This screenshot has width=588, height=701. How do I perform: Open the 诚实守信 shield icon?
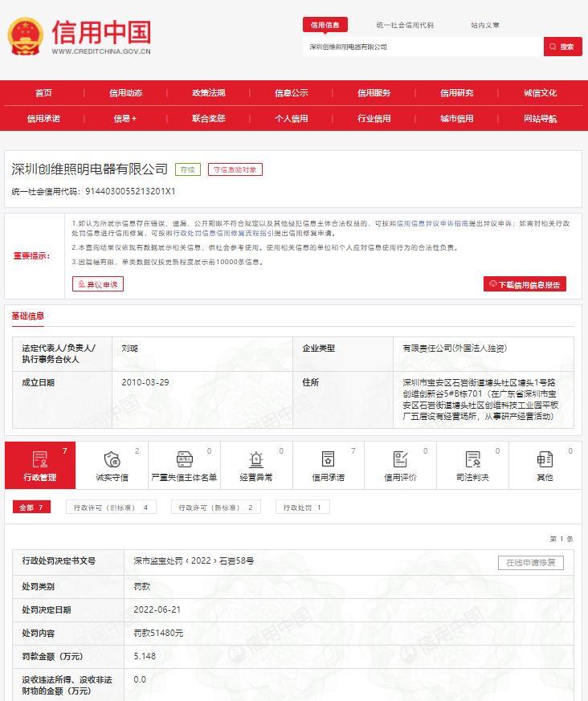pyautogui.click(x=112, y=459)
